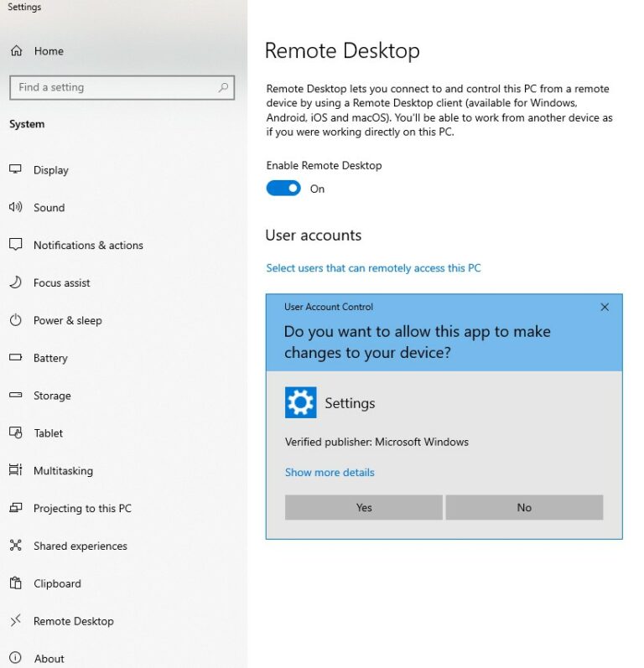Go to Storage settings page

point(52,396)
